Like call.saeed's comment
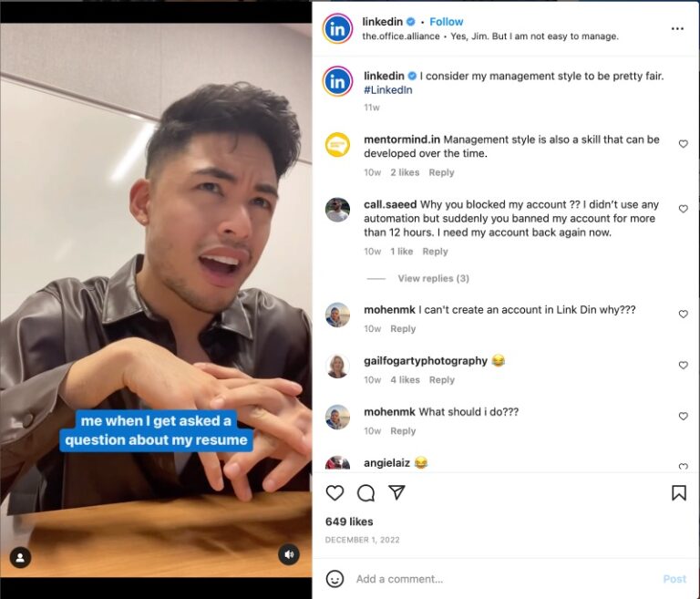Screen dimensions: 700x599 click(x=683, y=209)
